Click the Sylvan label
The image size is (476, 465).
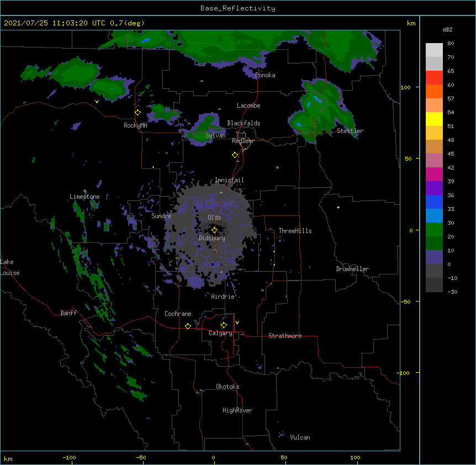pos(215,135)
